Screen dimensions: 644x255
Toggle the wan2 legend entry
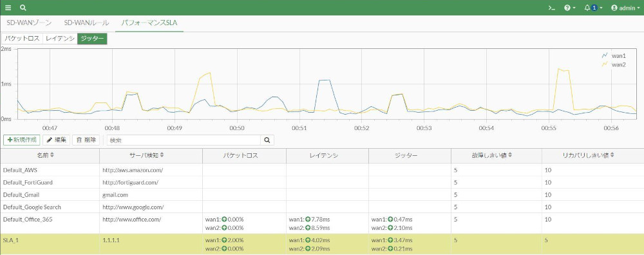click(613, 64)
